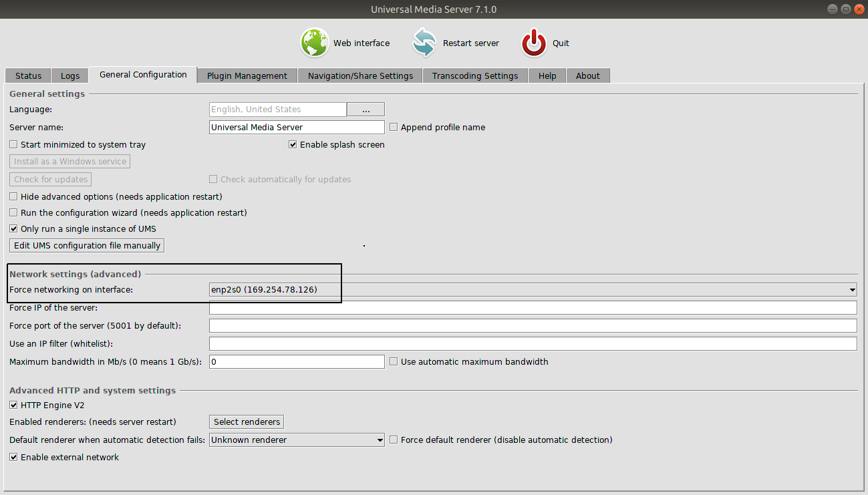This screenshot has height=495, width=868.
Task: Click the Web interface globe icon
Action: [314, 43]
